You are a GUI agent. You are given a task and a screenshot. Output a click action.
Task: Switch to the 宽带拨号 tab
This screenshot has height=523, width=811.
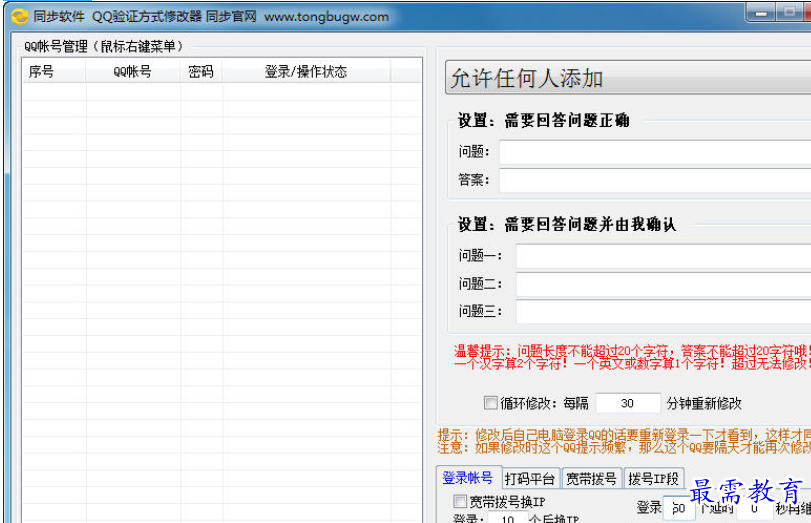coord(592,479)
